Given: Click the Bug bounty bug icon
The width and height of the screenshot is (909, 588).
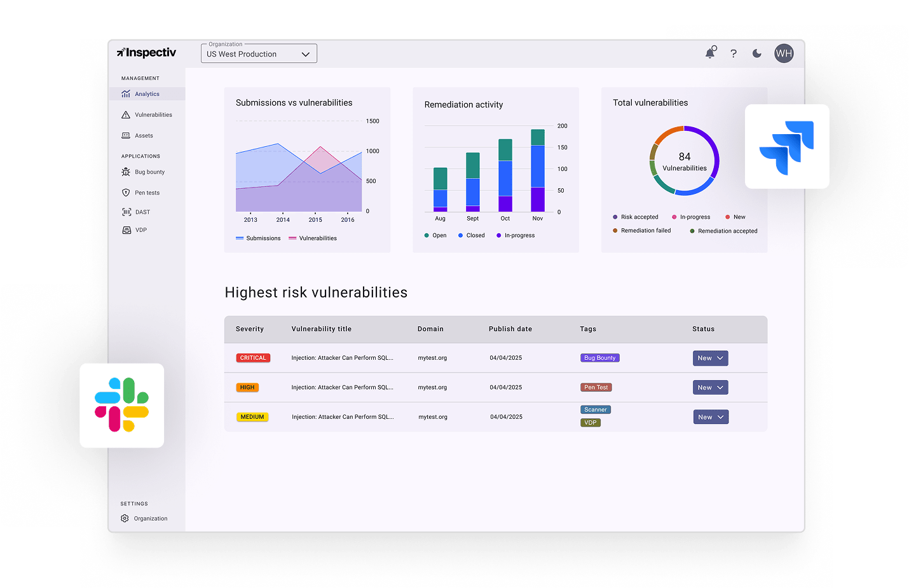Looking at the screenshot, I should pos(126,172).
